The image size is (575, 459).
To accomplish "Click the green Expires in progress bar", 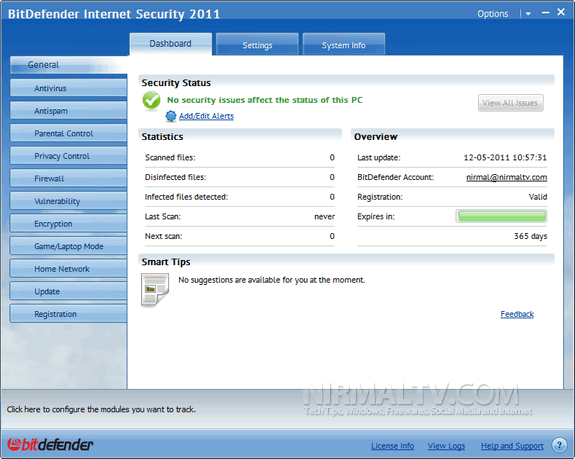I will 501,216.
